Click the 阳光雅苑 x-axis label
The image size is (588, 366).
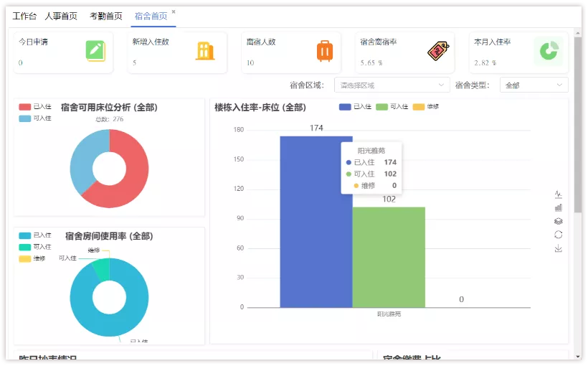389,314
